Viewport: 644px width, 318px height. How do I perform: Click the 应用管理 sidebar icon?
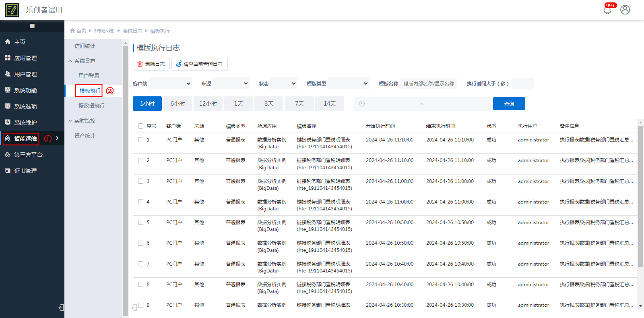pyautogui.click(x=8, y=58)
